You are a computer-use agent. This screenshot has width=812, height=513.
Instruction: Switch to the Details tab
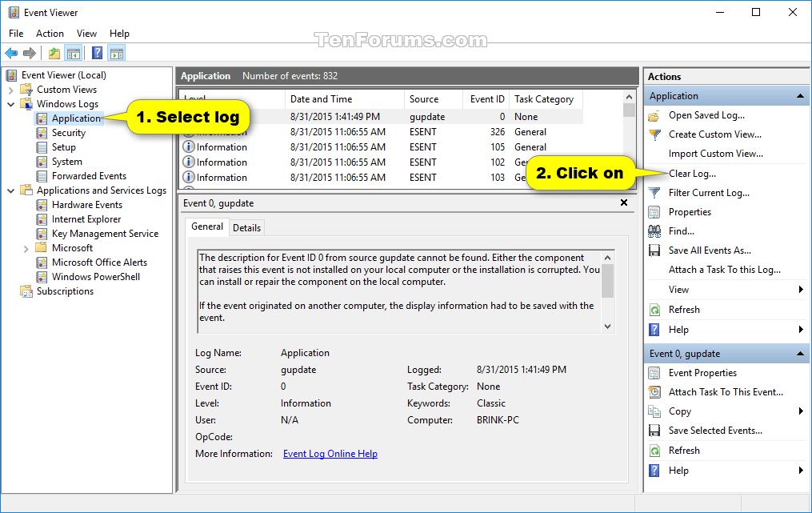click(247, 227)
